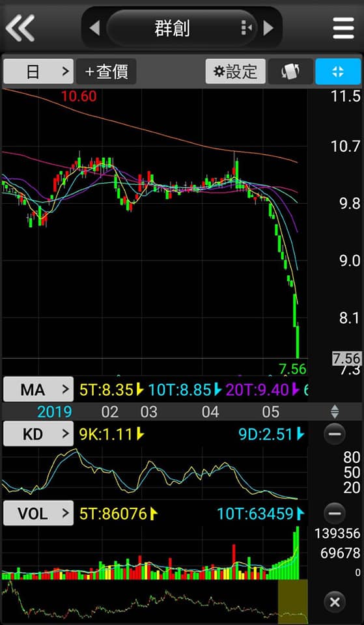Screen dimensions: 364x625
Task: Tap the rotate screen icon
Action: pos(290,72)
